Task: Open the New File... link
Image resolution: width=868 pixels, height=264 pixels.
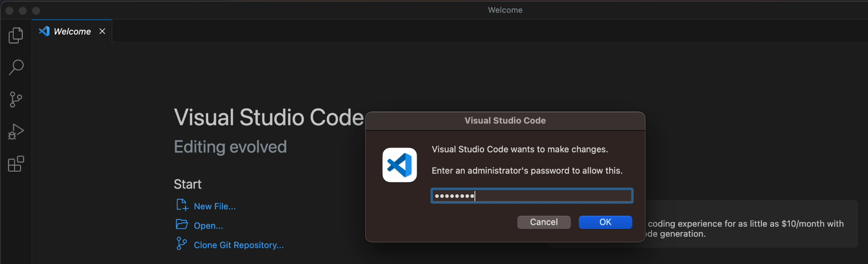Action: coord(214,206)
